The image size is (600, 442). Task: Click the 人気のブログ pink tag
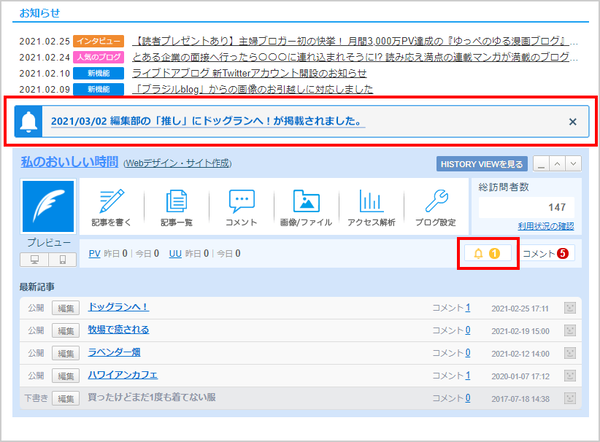(98, 57)
